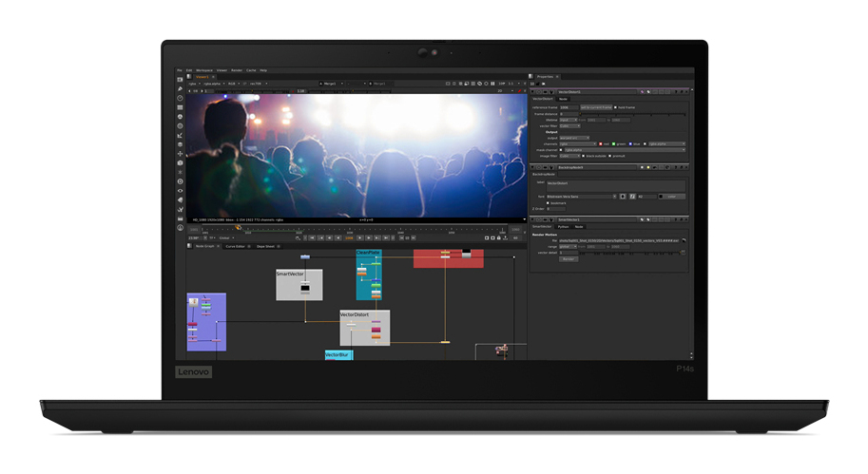Play the timeline backward
Screen dimensions: 868x474
338,237
